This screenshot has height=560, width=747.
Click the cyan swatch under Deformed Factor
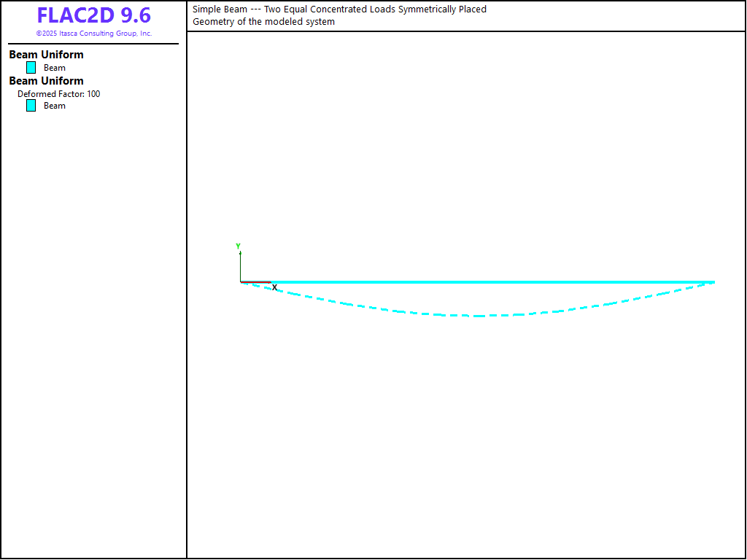(31, 106)
